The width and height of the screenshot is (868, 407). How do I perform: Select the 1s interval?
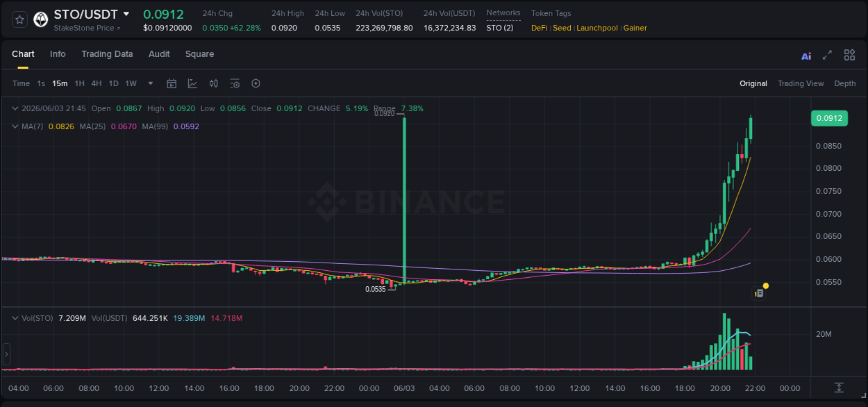pyautogui.click(x=41, y=83)
